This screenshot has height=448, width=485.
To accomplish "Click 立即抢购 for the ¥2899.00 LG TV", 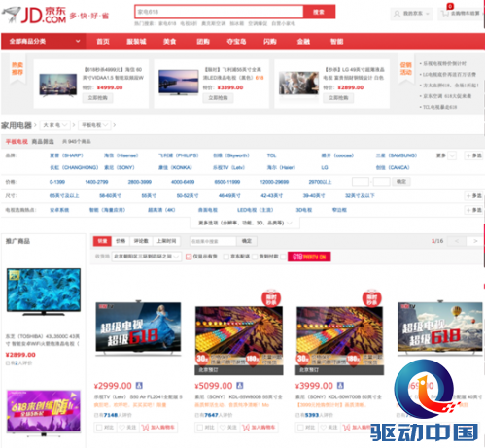I will coord(338,98).
